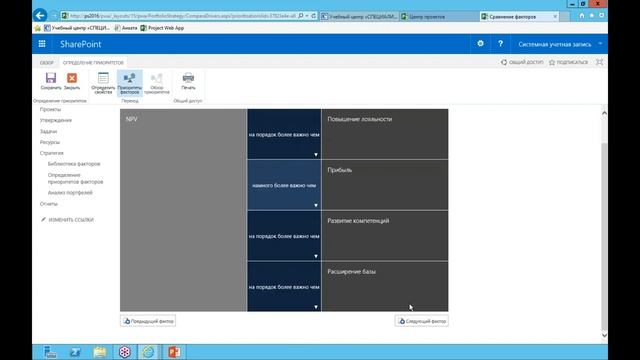
Task: Switch to Центр проектов browser tab
Action: tap(439, 17)
